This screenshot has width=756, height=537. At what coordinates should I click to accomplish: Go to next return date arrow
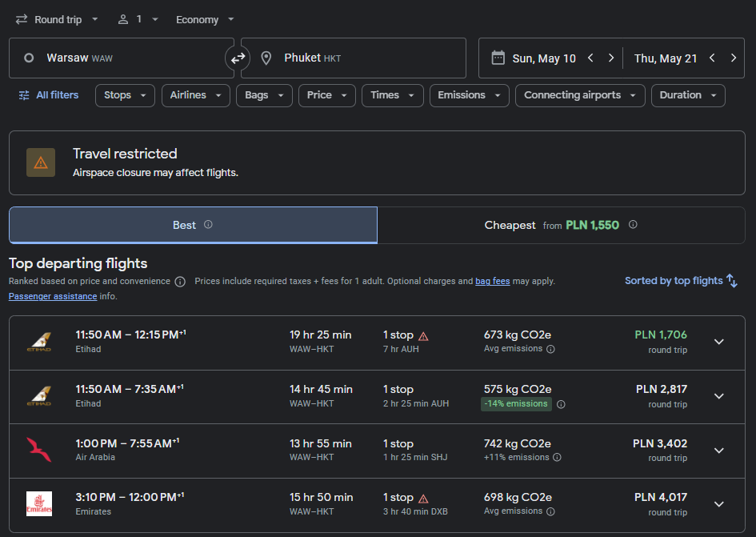tap(734, 58)
